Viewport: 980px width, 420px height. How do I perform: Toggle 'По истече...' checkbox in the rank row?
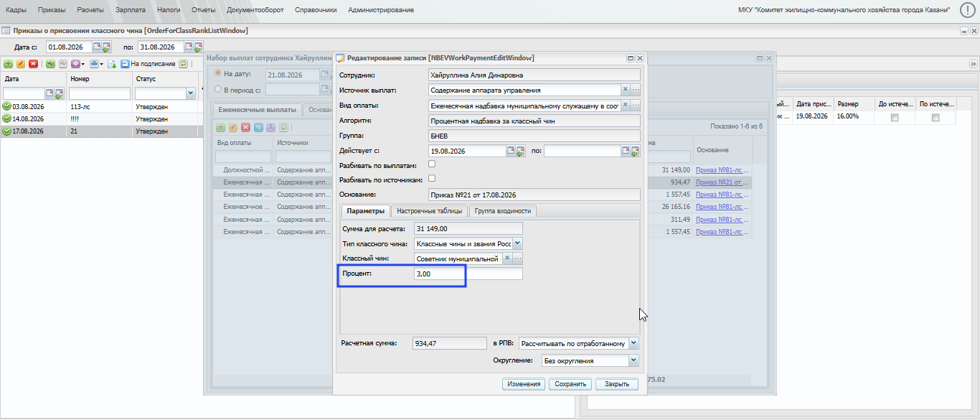click(936, 118)
